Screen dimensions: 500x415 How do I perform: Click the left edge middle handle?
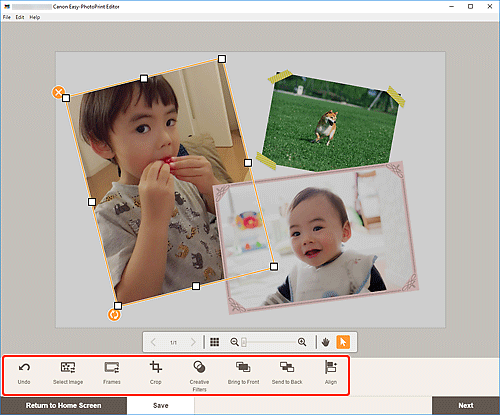[92, 202]
